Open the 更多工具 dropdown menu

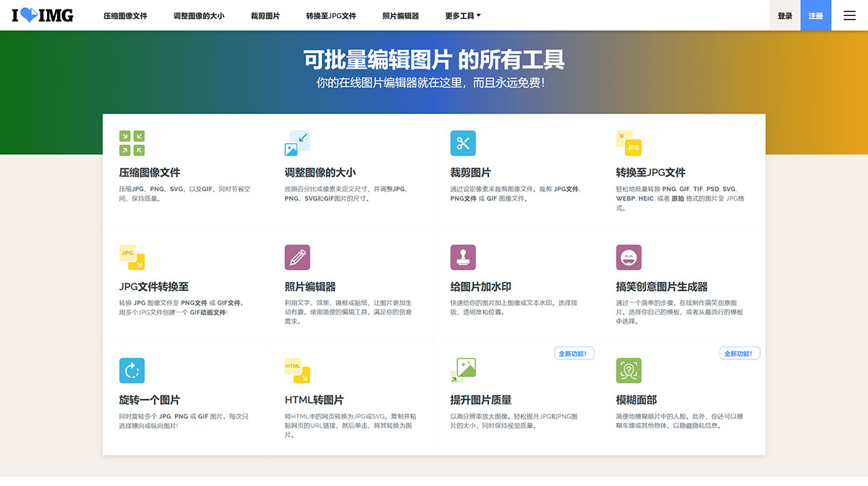point(462,14)
